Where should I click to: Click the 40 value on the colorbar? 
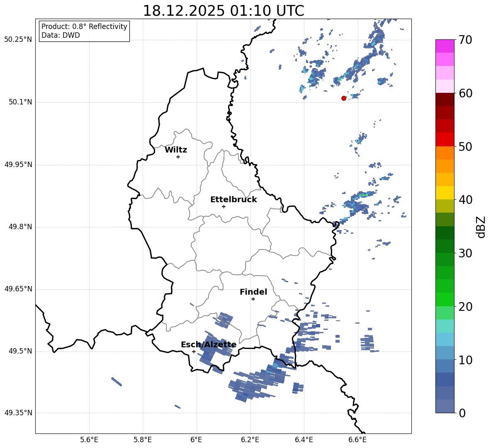tap(465, 200)
